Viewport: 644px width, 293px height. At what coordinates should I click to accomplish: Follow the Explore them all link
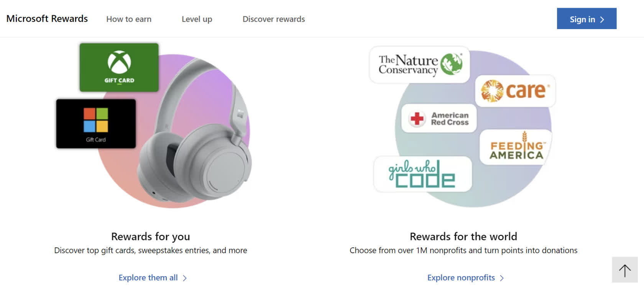[148, 278]
